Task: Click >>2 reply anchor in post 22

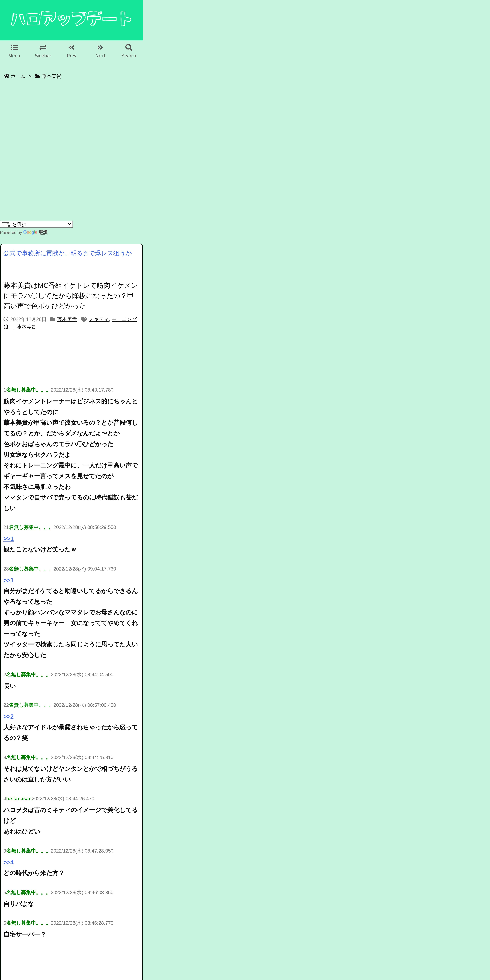Action: (x=8, y=716)
